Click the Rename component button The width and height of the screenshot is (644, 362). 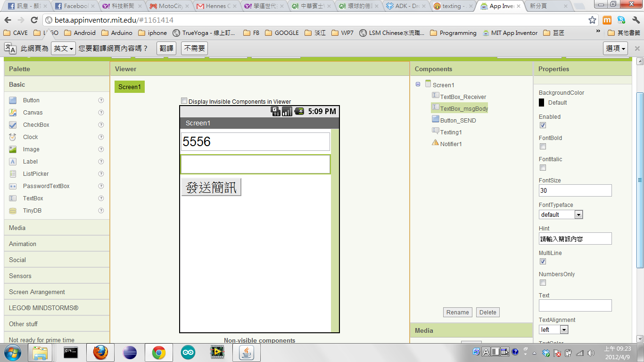[458, 313]
